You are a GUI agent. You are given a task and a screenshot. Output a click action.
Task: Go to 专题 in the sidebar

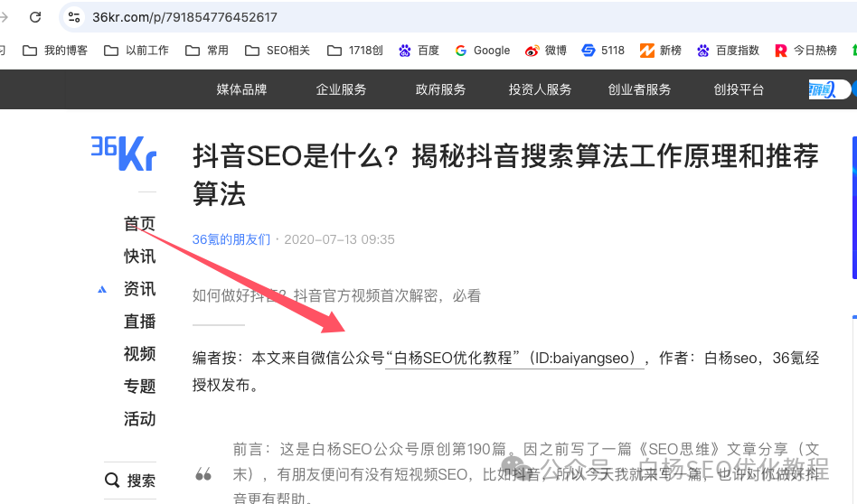[x=139, y=386]
